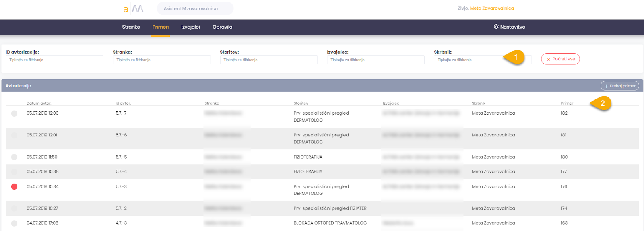Image resolution: width=644 pixels, height=231 pixels.
Task: Switch to the Stranke tab
Action: coord(131,27)
